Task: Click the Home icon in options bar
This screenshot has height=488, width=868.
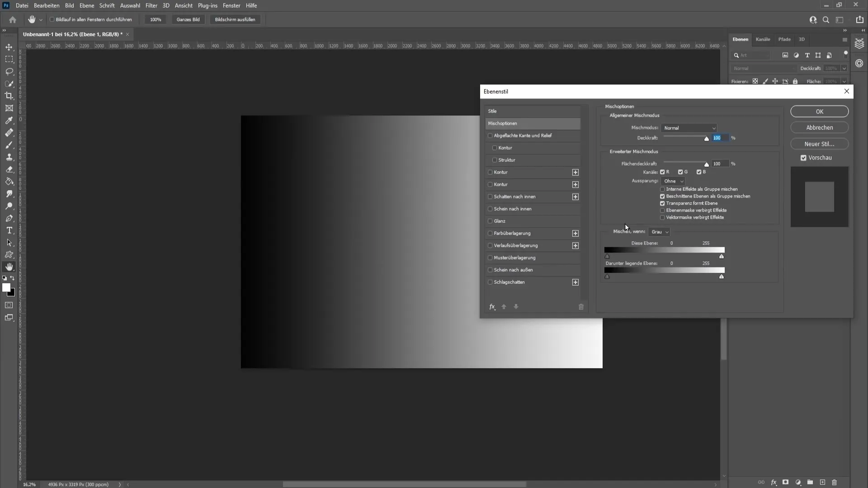Action: tap(13, 19)
